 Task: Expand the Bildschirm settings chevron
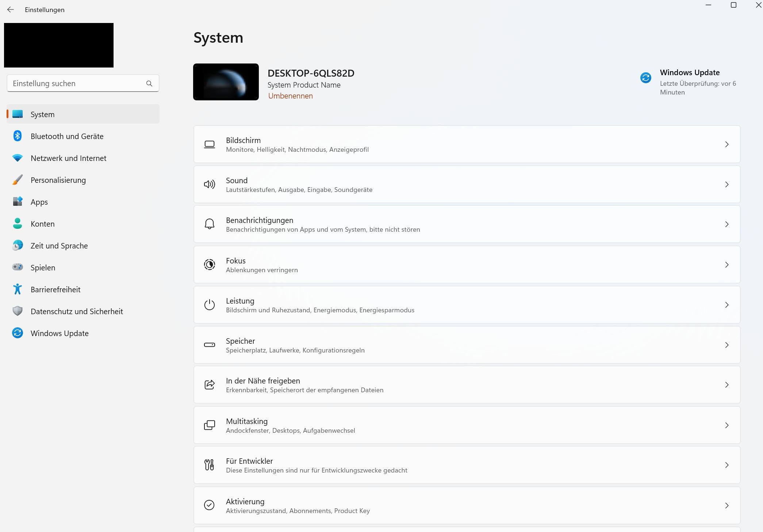(x=726, y=144)
